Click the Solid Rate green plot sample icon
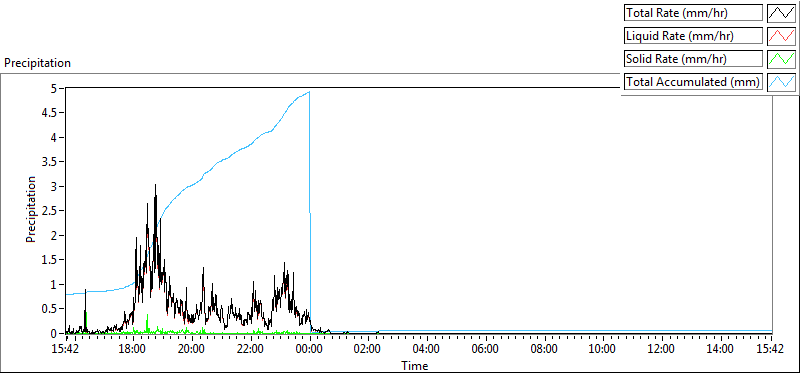The image size is (800, 373). click(x=781, y=59)
